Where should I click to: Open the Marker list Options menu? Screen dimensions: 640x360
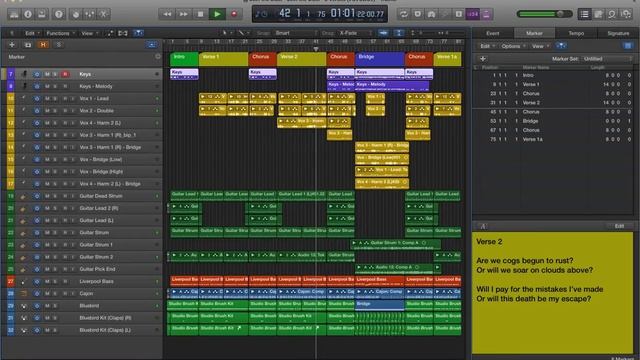512,46
